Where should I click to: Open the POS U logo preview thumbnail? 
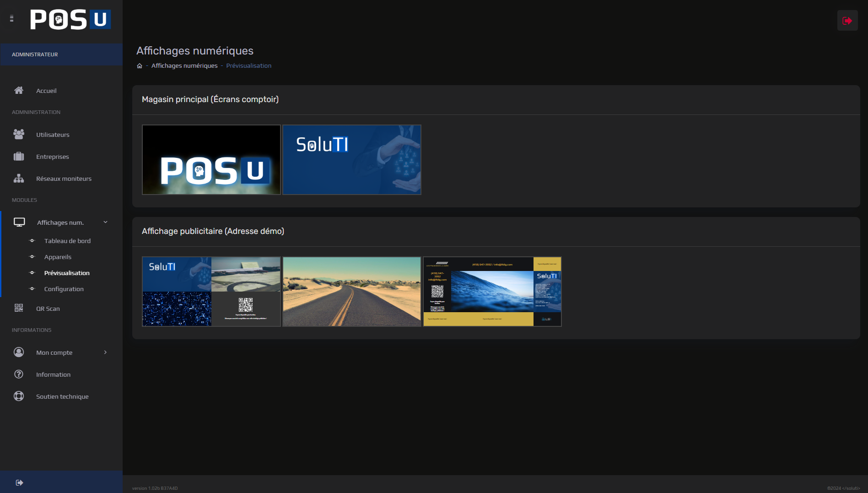[211, 160]
